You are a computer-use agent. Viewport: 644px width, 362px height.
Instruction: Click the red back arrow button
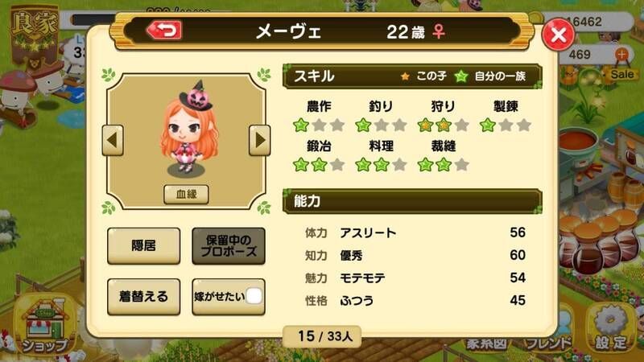(x=164, y=30)
